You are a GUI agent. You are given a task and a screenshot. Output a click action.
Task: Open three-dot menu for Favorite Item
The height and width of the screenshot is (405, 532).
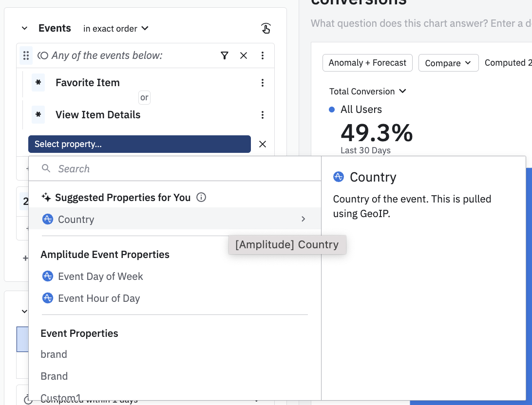[x=263, y=83]
